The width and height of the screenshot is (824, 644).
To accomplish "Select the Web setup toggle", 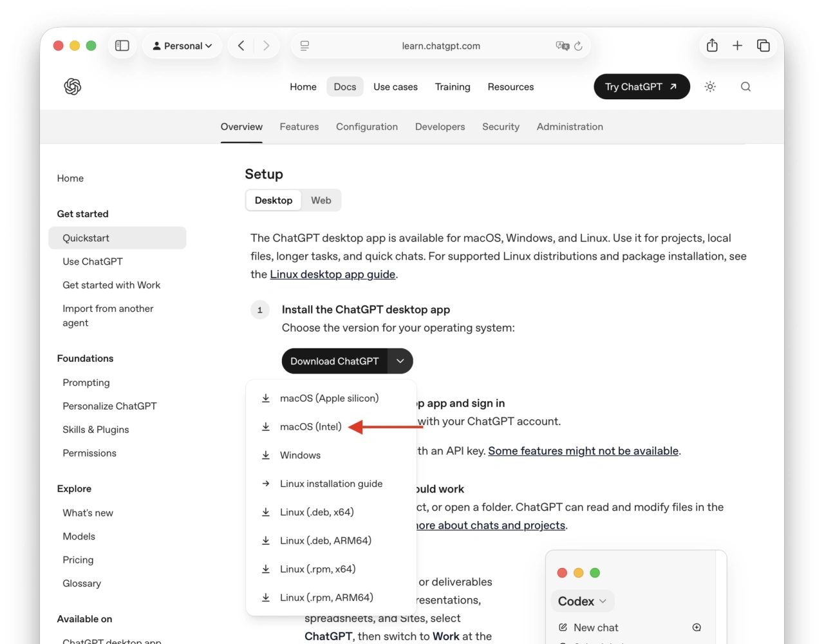I will (321, 200).
